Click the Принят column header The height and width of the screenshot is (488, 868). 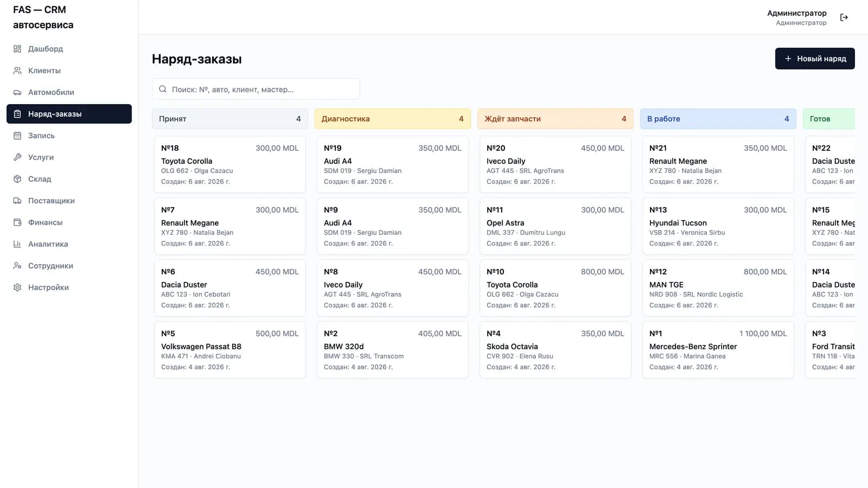(230, 119)
